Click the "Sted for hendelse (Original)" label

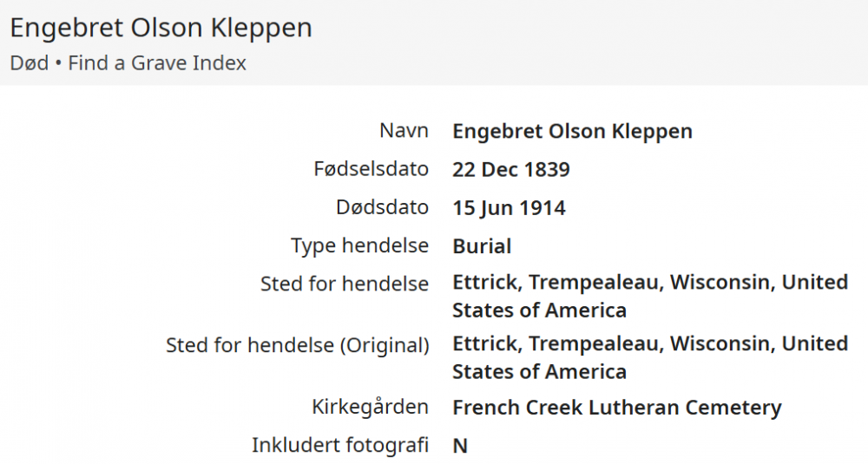[297, 345]
